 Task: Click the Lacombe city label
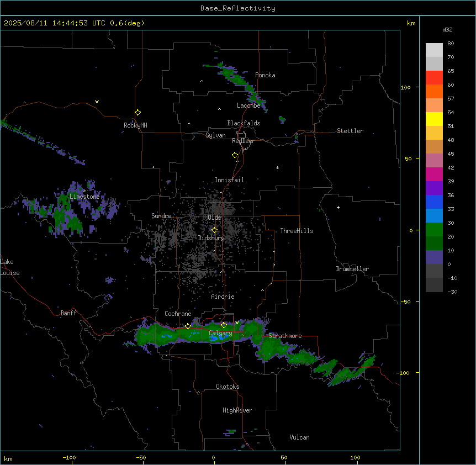coord(248,105)
